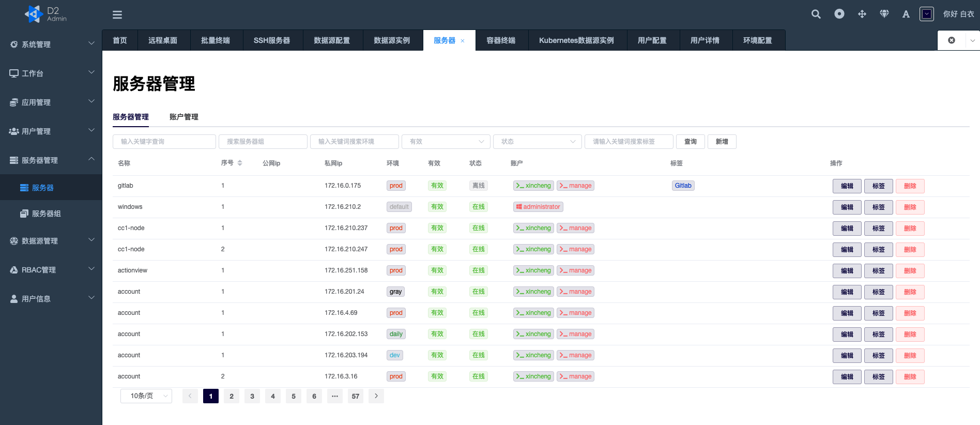The image size is (980, 425).
Task: Open the 状态 filter dropdown
Action: tap(538, 142)
